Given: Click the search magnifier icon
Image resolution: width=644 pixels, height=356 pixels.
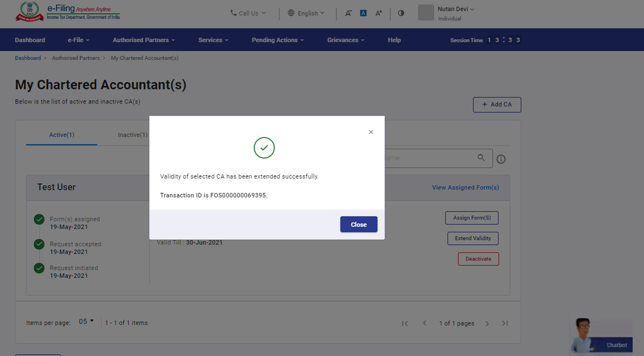Looking at the screenshot, I should tap(481, 158).
